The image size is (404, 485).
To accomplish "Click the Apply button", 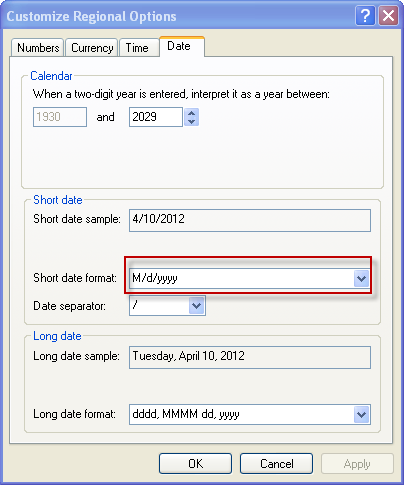I will coord(357,463).
